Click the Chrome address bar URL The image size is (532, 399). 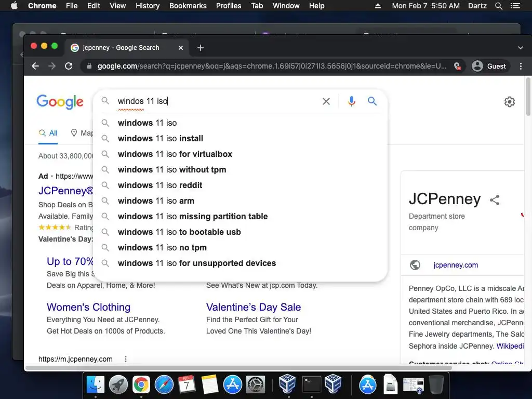[272, 66]
